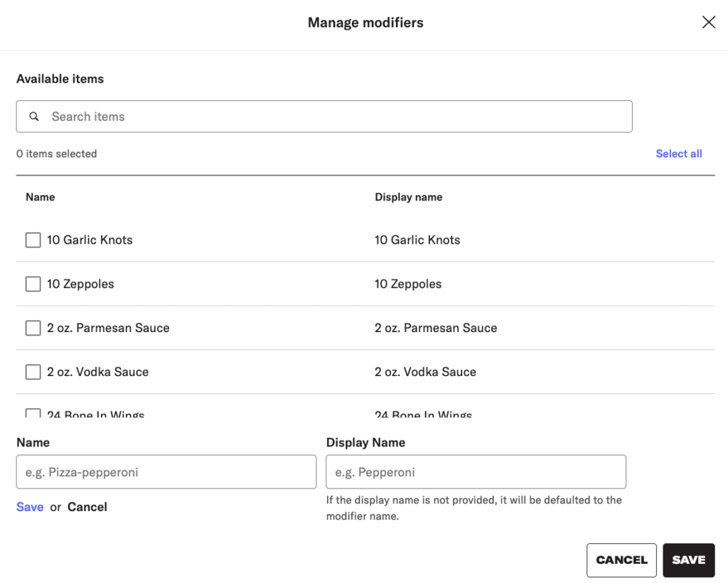728x583 pixels.
Task: Tick the 10 Zeppoles checkbox
Action: pos(33,284)
